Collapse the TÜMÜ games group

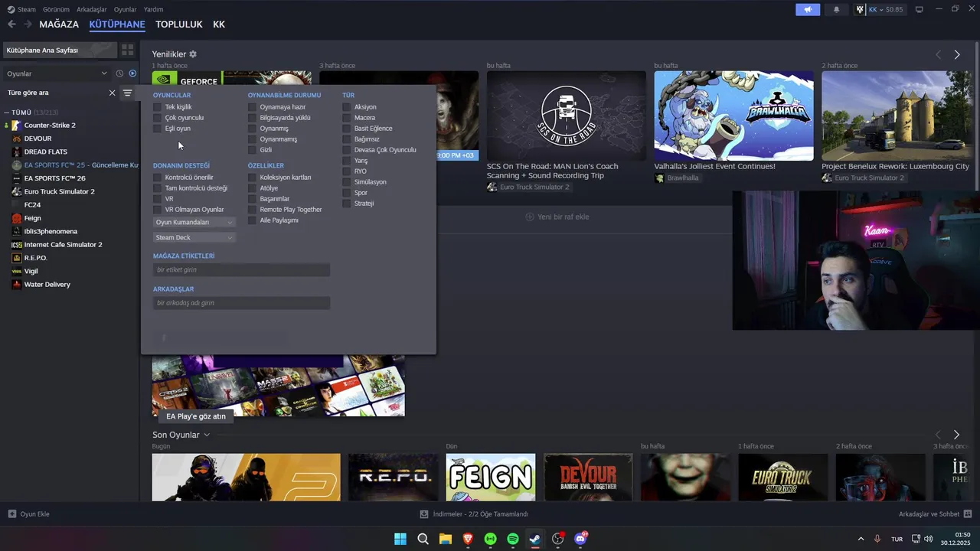coord(7,112)
